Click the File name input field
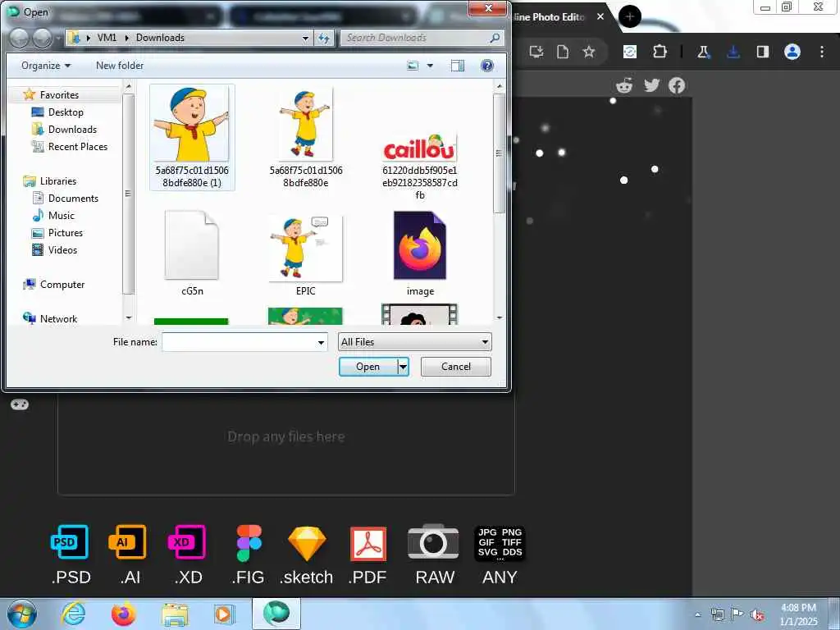 [x=244, y=342]
